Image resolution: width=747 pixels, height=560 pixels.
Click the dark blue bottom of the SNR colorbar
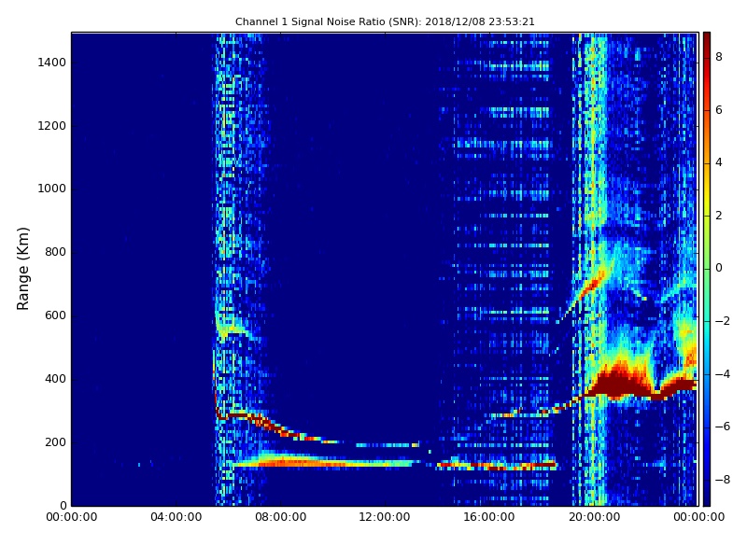[x=707, y=496]
